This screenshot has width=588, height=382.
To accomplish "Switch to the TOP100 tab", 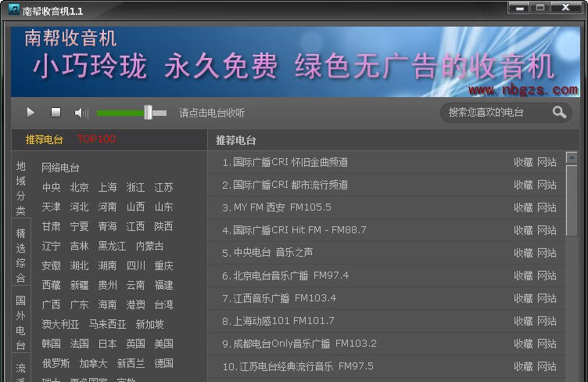I will click(97, 139).
